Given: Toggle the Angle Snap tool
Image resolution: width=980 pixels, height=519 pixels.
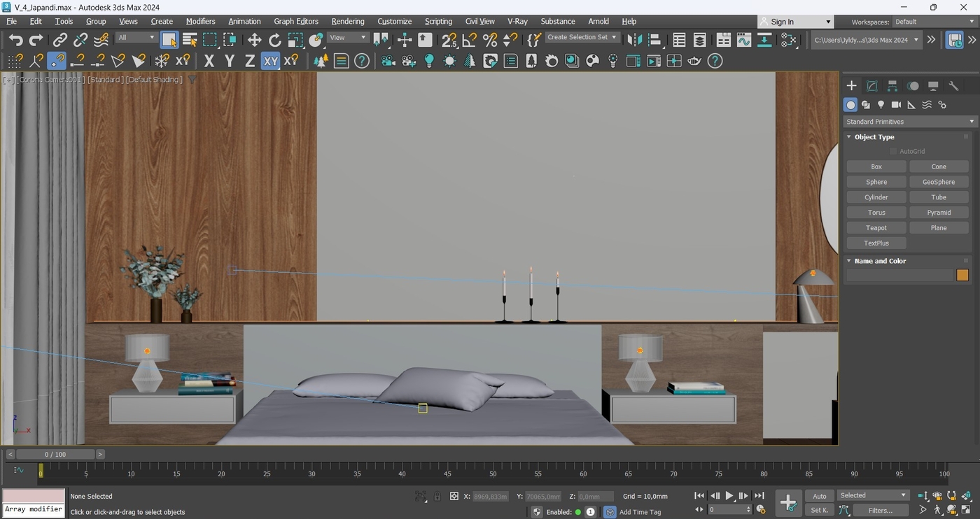Looking at the screenshot, I should coord(470,40).
